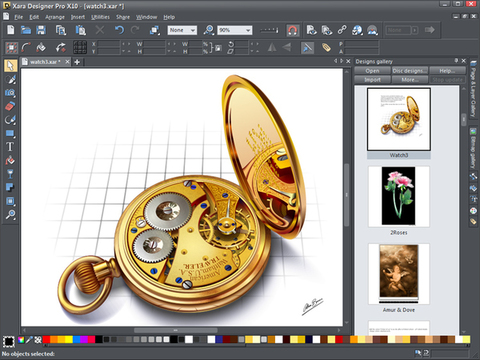Click the Undo arrow icon
This screenshot has width=480, height=360.
119,30
